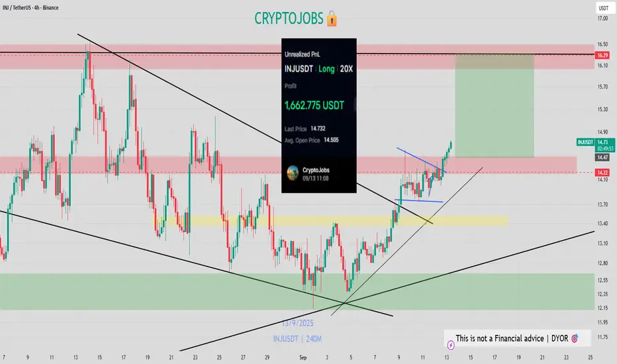Click the green INJUSDT price tag

point(585,142)
